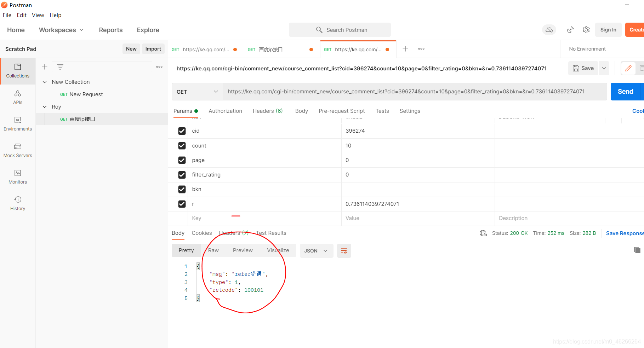Image resolution: width=644 pixels, height=348 pixels.
Task: Open the Workspaces dropdown
Action: click(61, 30)
